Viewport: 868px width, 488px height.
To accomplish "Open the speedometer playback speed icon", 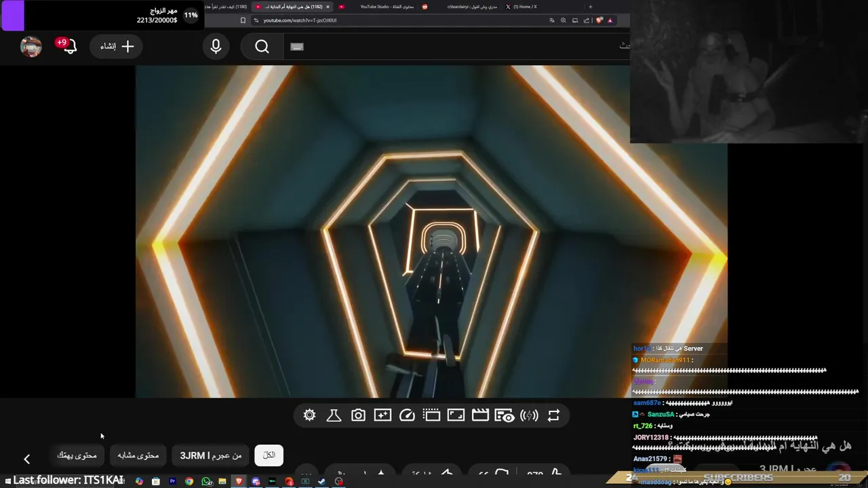I will tap(407, 415).
